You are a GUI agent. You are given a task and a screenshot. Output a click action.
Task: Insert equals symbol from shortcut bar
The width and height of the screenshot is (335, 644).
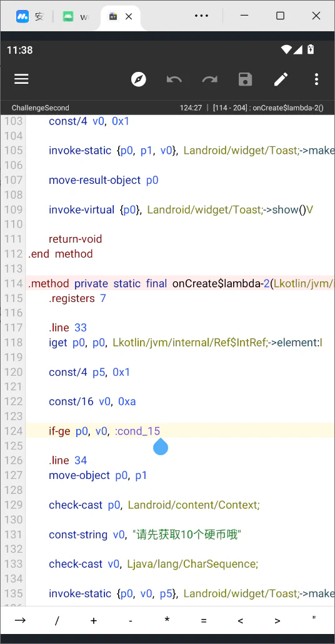(204, 621)
